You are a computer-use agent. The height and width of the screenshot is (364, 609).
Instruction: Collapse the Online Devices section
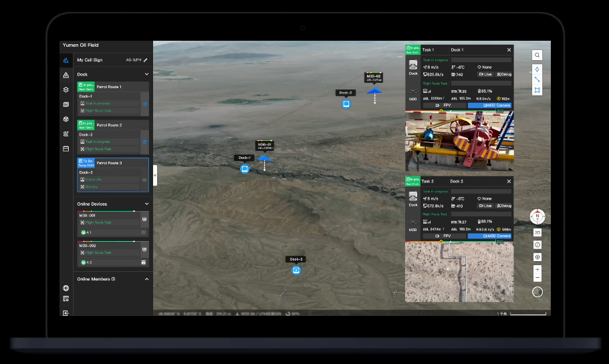click(146, 204)
